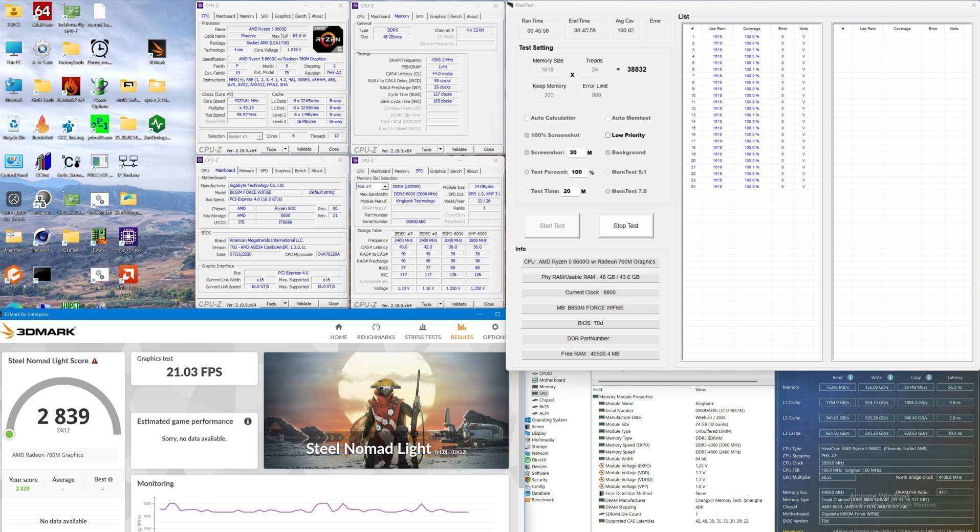Enable the Low Priority checkbox
This screenshot has height=532, width=980.
pos(608,136)
